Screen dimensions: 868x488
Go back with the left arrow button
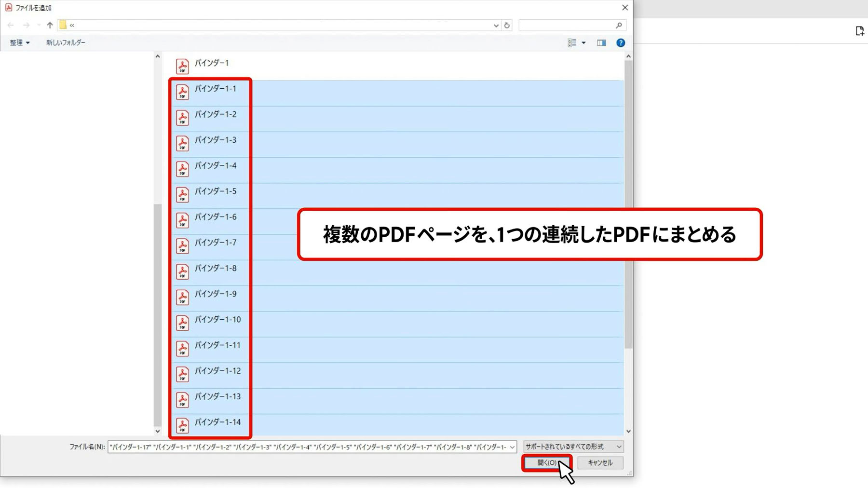(11, 25)
